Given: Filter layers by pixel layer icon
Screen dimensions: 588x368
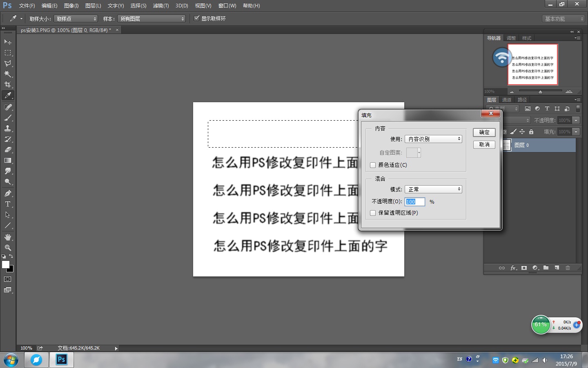Looking at the screenshot, I should tap(528, 109).
